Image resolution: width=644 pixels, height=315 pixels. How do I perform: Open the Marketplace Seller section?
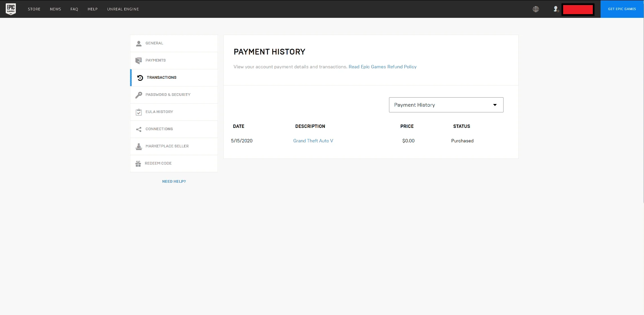click(174, 146)
